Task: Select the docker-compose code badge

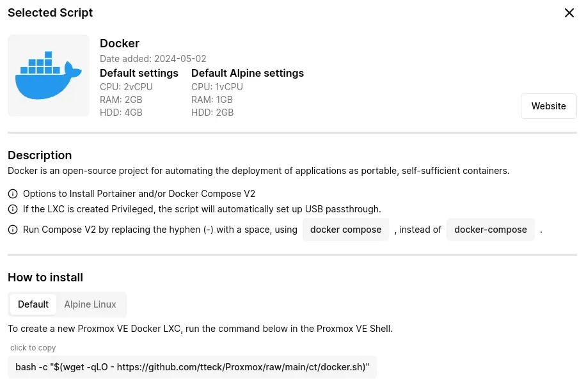Action: (x=491, y=229)
